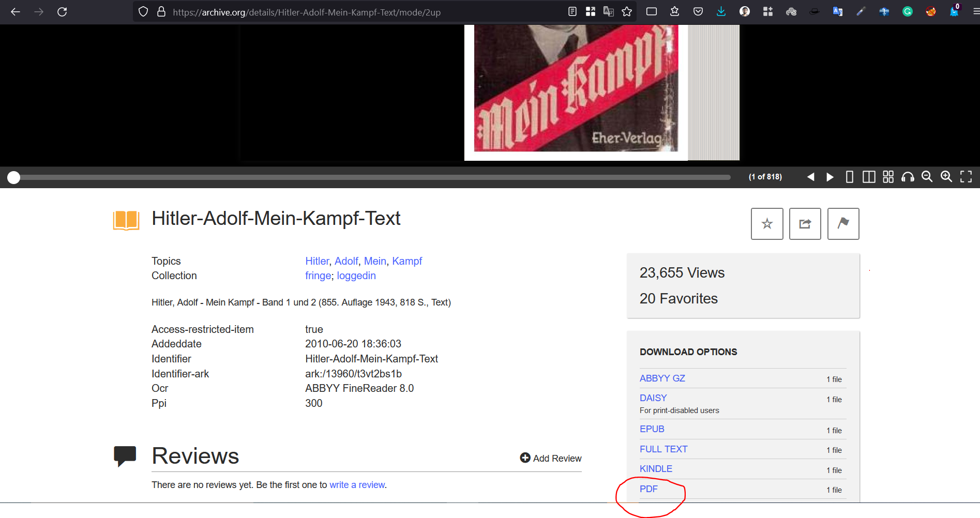Click the Reviews speech bubble icon
The width and height of the screenshot is (980, 518).
click(x=125, y=456)
